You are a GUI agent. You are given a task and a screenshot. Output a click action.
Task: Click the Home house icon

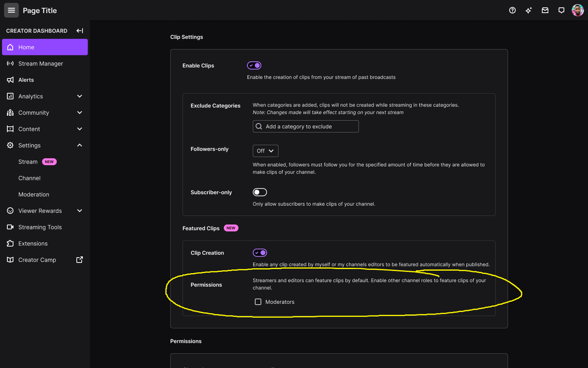[x=10, y=47]
